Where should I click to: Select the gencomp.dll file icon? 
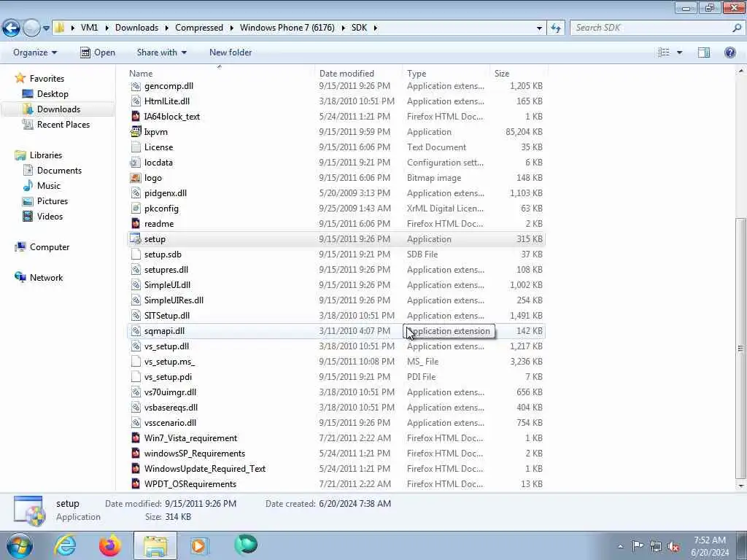click(x=136, y=86)
